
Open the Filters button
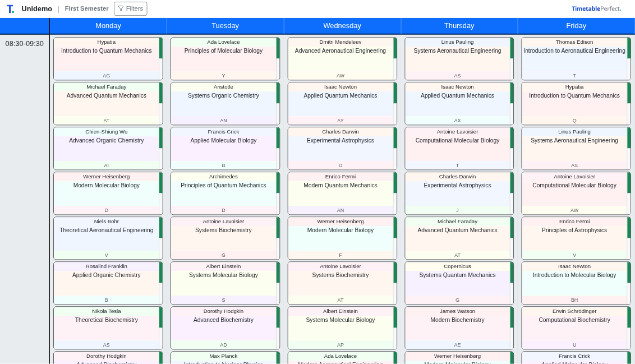point(130,8)
